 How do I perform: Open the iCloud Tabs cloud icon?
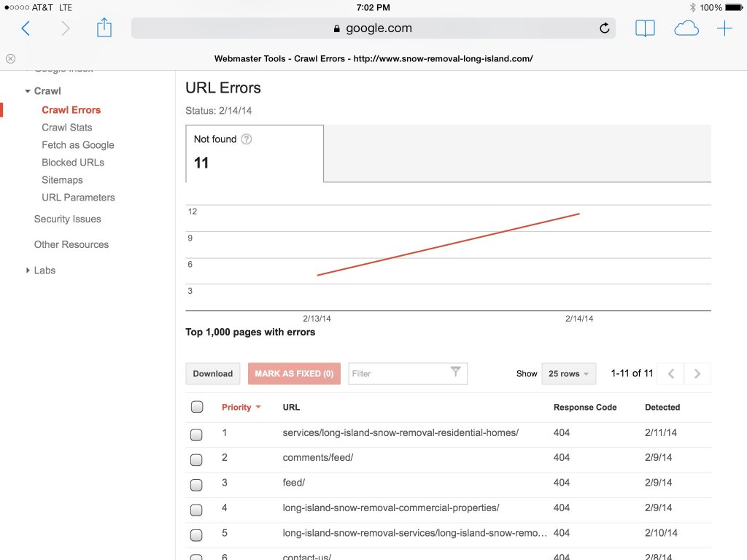tap(686, 28)
